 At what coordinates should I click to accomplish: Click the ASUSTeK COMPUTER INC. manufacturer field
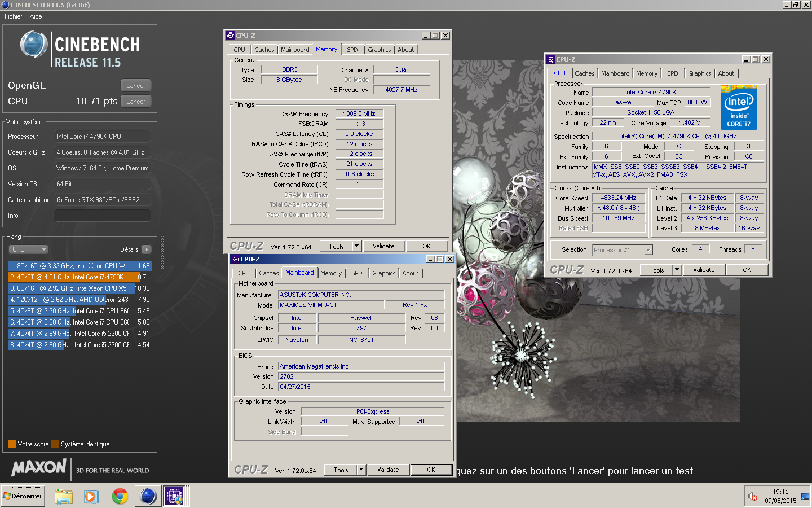(361, 295)
